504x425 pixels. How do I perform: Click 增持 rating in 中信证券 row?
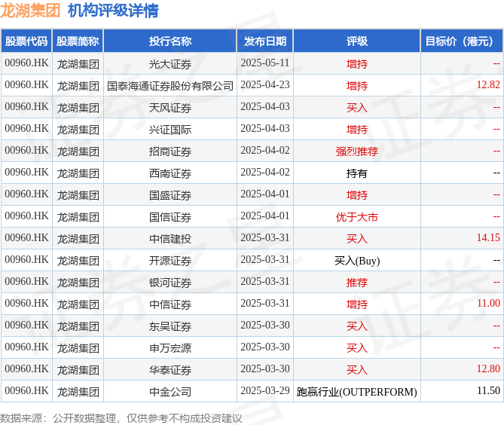(x=357, y=304)
